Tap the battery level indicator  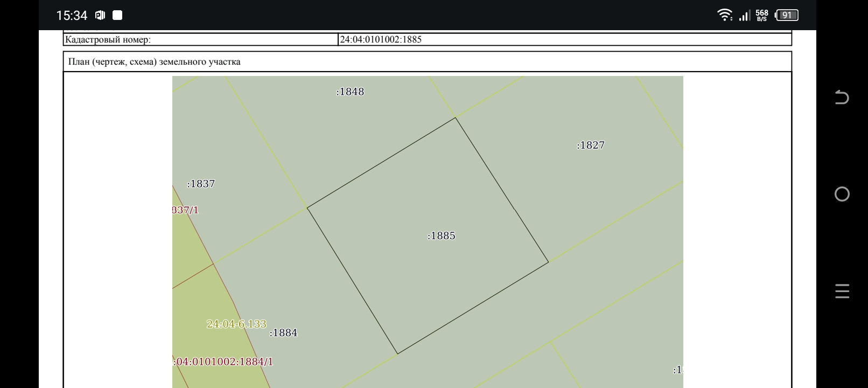[x=786, y=15]
